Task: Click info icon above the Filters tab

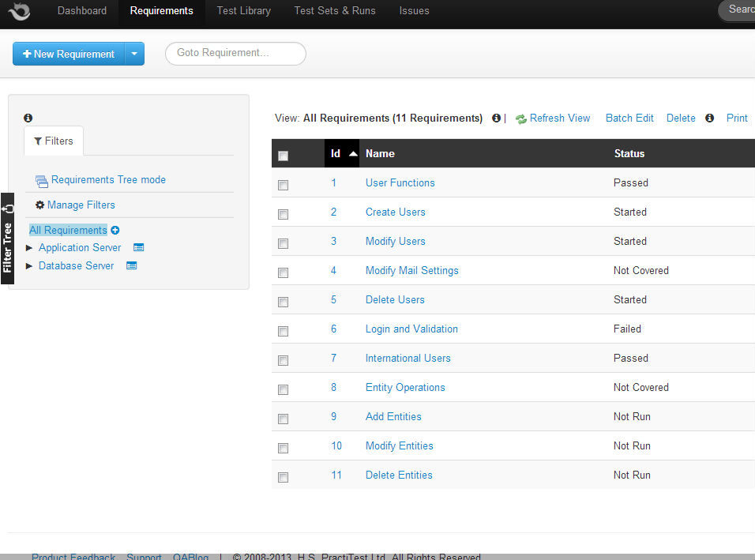Action: [x=28, y=118]
